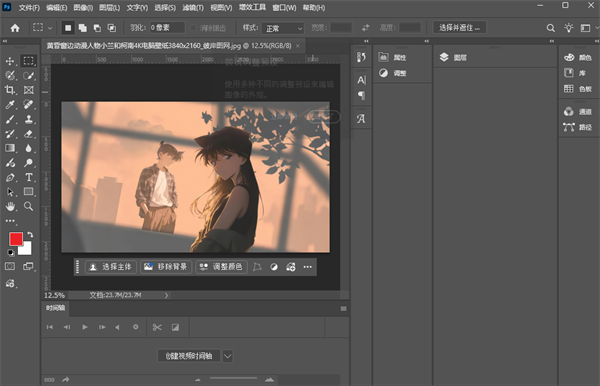Click the 羽化 feather input field
The height and width of the screenshot is (386, 600).
point(167,28)
